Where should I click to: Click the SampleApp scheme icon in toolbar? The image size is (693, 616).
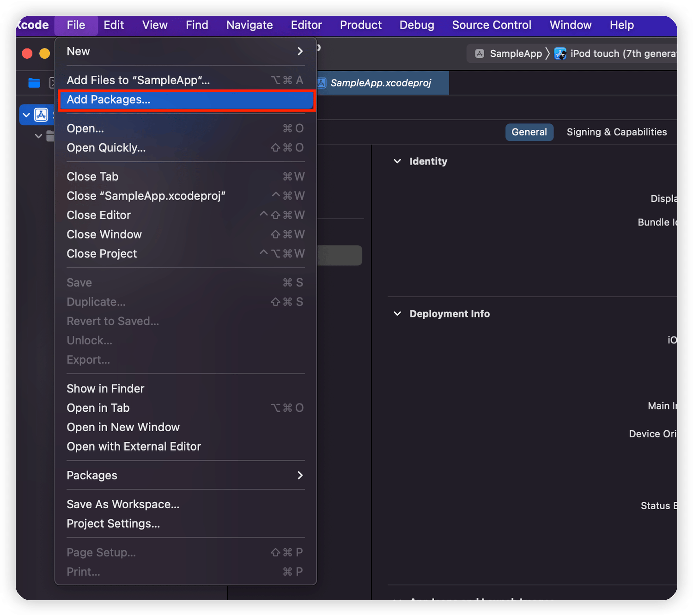(x=480, y=54)
